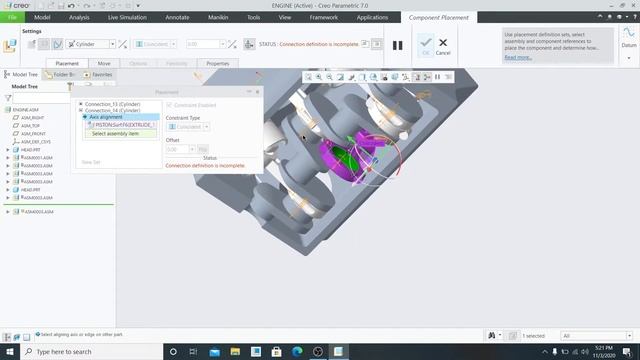Click the constraint-to-mechanism conversion icon before STATUS
This screenshot has height=360, width=640.
pos(249,44)
